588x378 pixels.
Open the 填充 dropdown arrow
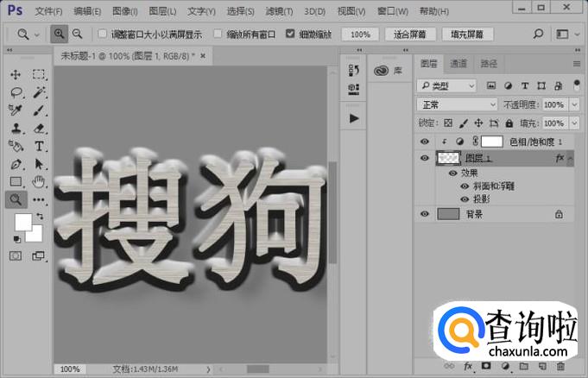[574, 123]
